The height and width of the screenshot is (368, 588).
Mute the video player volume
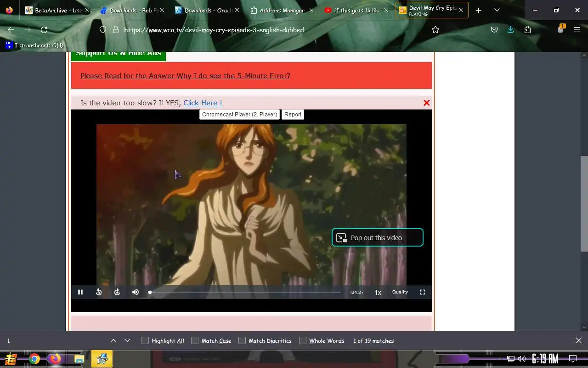tap(136, 292)
